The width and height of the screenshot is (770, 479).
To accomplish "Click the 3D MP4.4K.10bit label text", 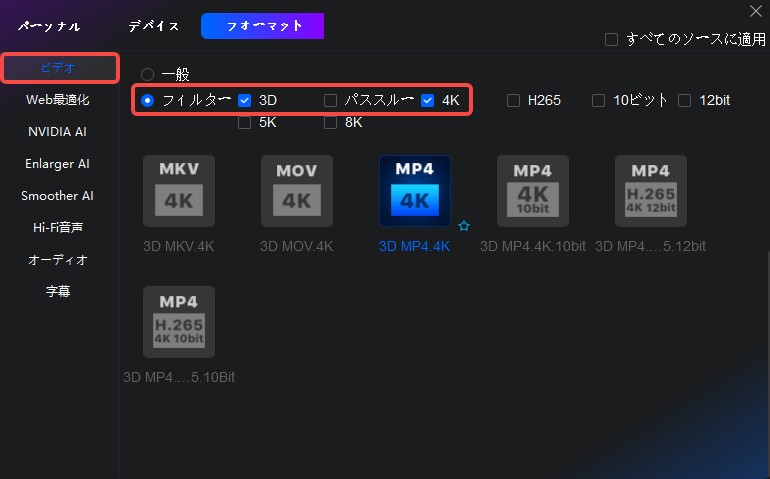I will (533, 246).
